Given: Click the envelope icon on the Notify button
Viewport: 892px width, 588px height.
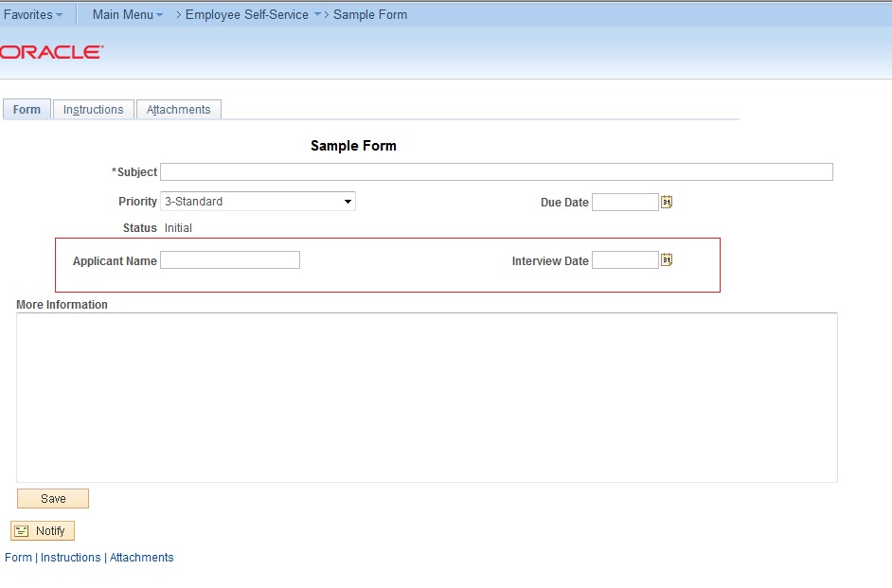Looking at the screenshot, I should click(x=22, y=530).
